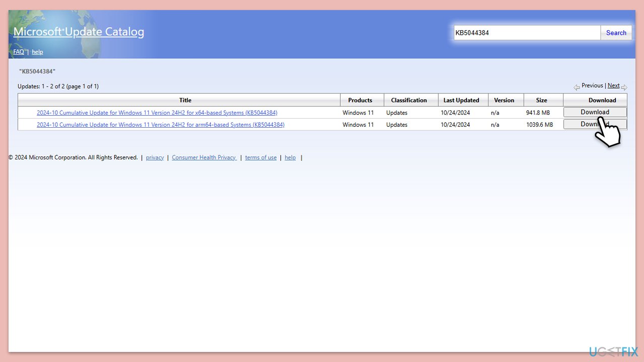Image resolution: width=644 pixels, height=362 pixels.
Task: Download the x64 cumulative update
Action: pos(595,112)
